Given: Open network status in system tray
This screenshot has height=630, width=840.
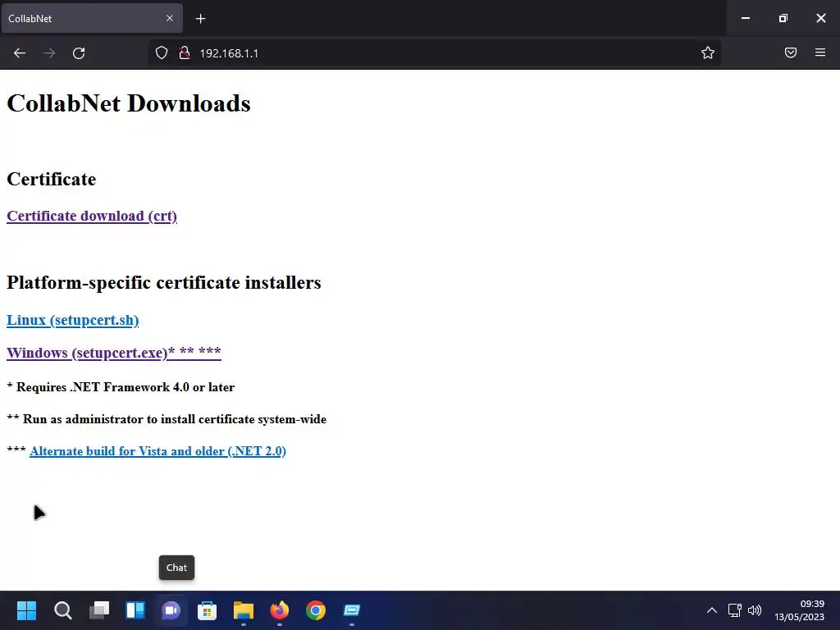Looking at the screenshot, I should tap(734, 610).
